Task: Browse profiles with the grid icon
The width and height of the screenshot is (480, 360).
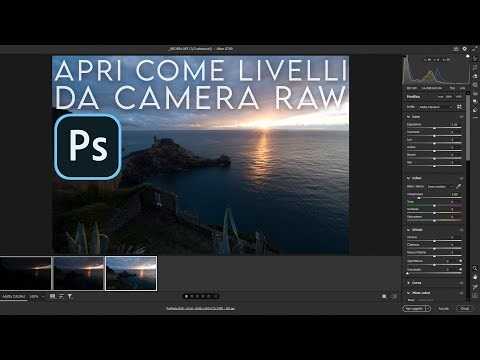Action: 459,107
